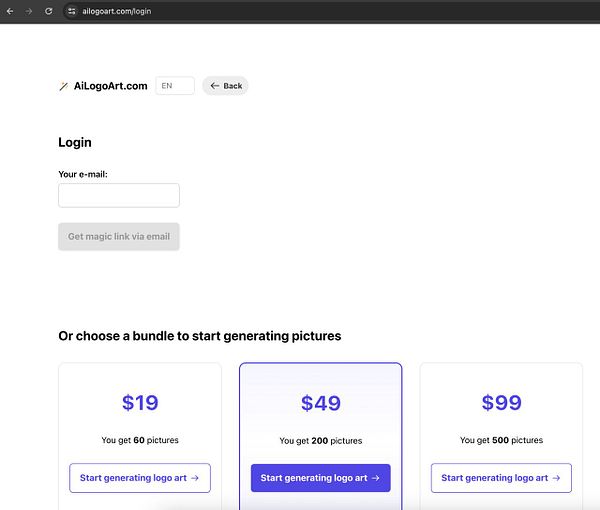Select the $99 bundle's Start generating button
The image size is (600, 510).
[x=501, y=478]
